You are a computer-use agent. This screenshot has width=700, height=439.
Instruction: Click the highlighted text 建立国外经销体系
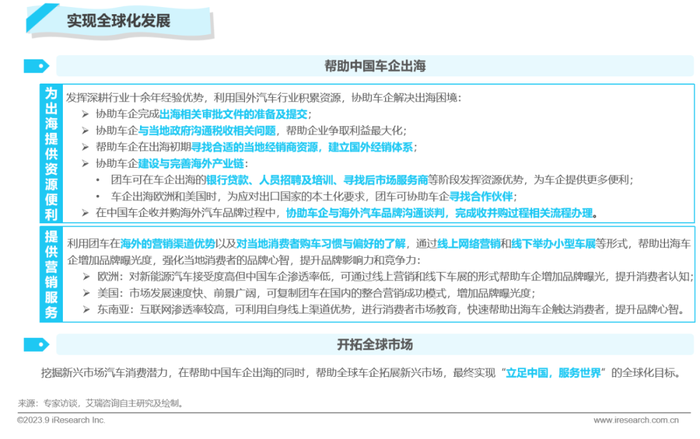pyautogui.click(x=371, y=147)
